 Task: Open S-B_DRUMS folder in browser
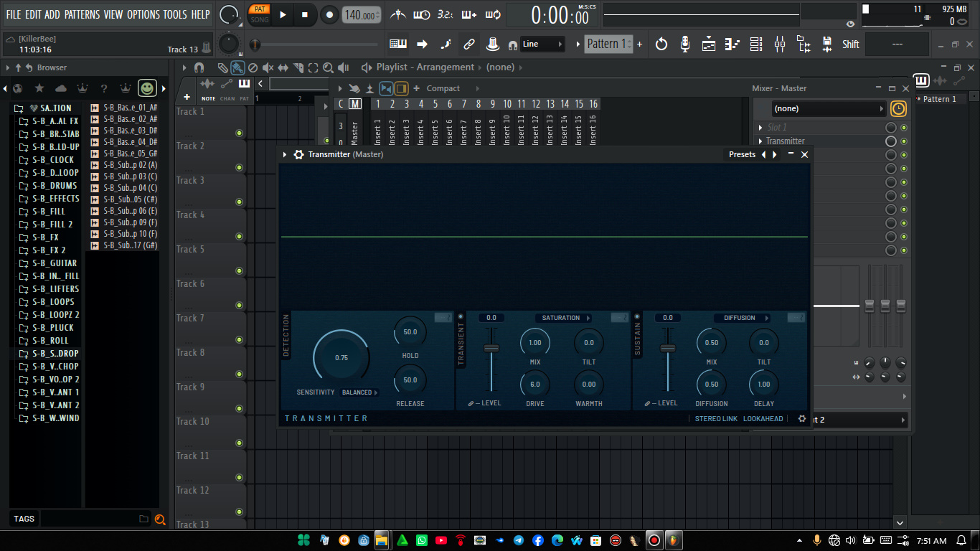55,186
